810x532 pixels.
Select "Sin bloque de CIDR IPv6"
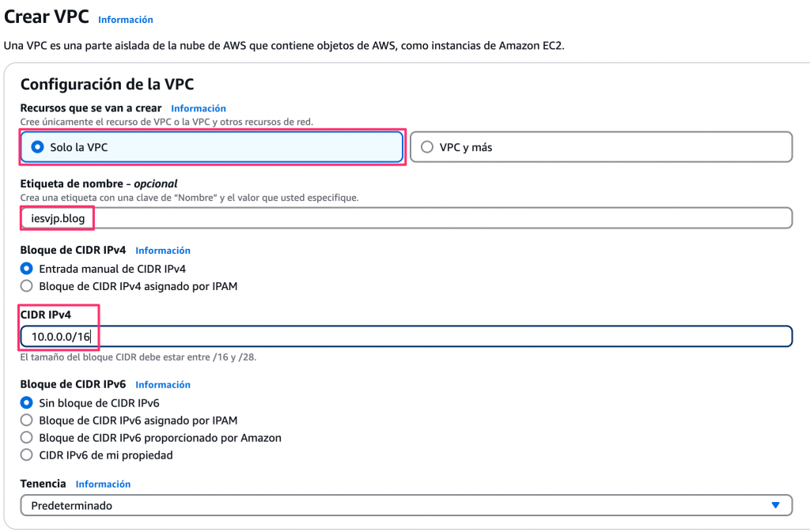27,403
